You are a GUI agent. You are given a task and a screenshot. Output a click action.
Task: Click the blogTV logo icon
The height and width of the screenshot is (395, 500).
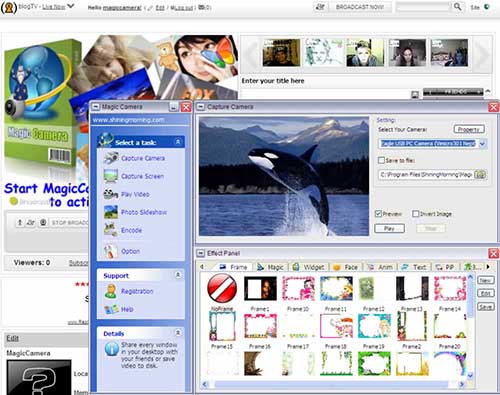coord(9,7)
